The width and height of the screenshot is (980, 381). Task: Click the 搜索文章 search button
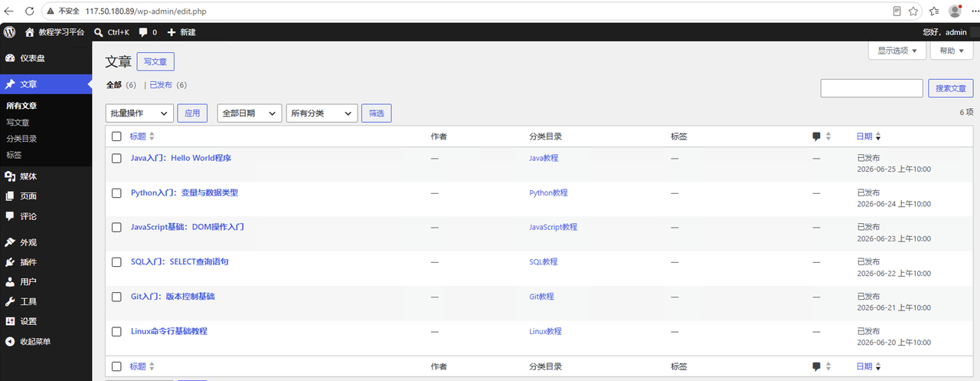(x=951, y=88)
